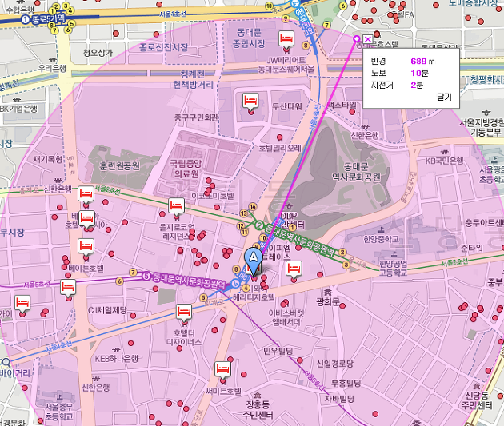Select the 훈련원공원 park label
This screenshot has width=504, height=426.
(119, 166)
